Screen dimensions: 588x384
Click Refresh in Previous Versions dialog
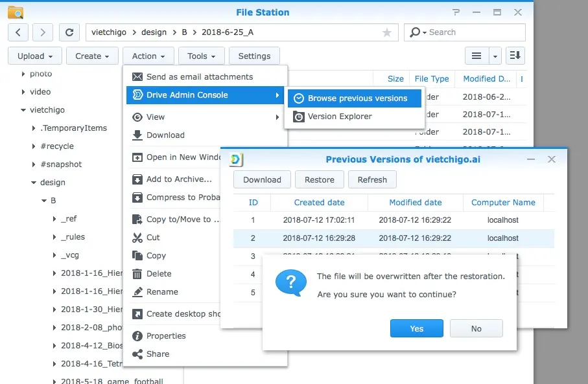(x=372, y=180)
